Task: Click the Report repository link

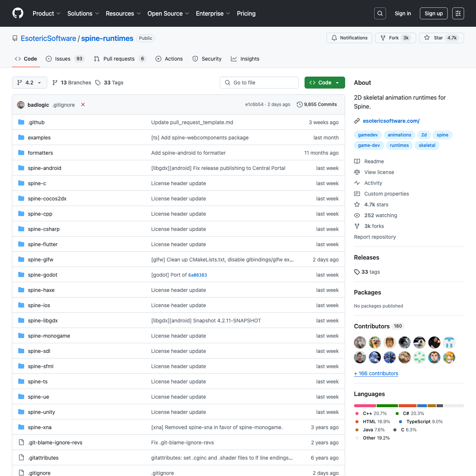Action: pyautogui.click(x=375, y=237)
